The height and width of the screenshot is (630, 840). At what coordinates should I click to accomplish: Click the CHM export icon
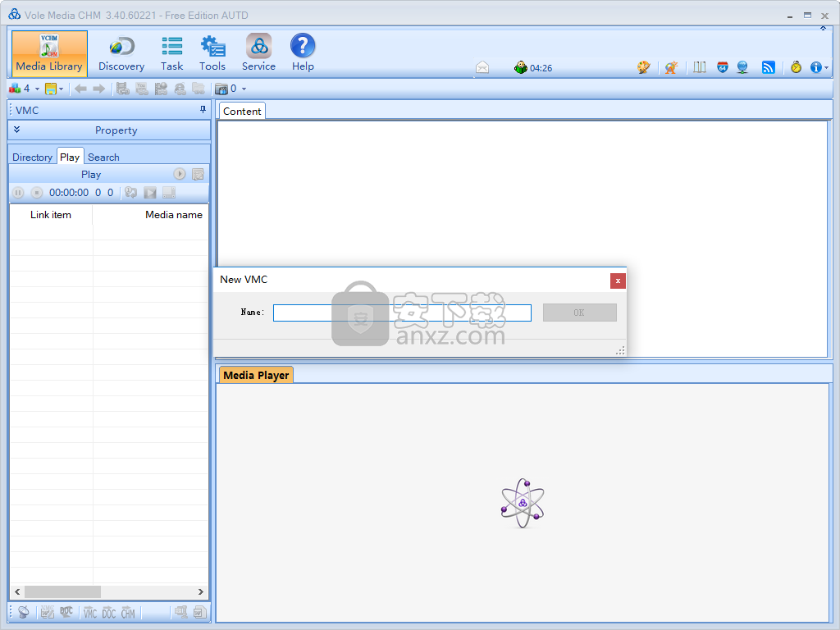[128, 612]
